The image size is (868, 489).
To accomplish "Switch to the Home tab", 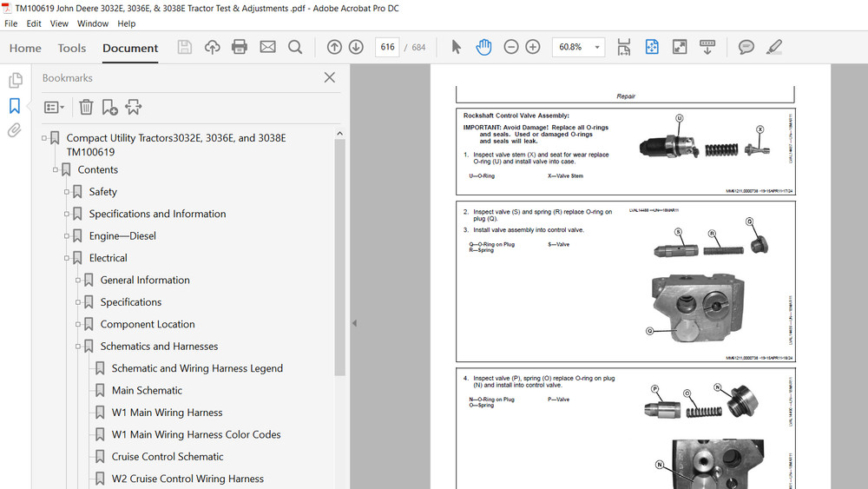I will pos(25,48).
